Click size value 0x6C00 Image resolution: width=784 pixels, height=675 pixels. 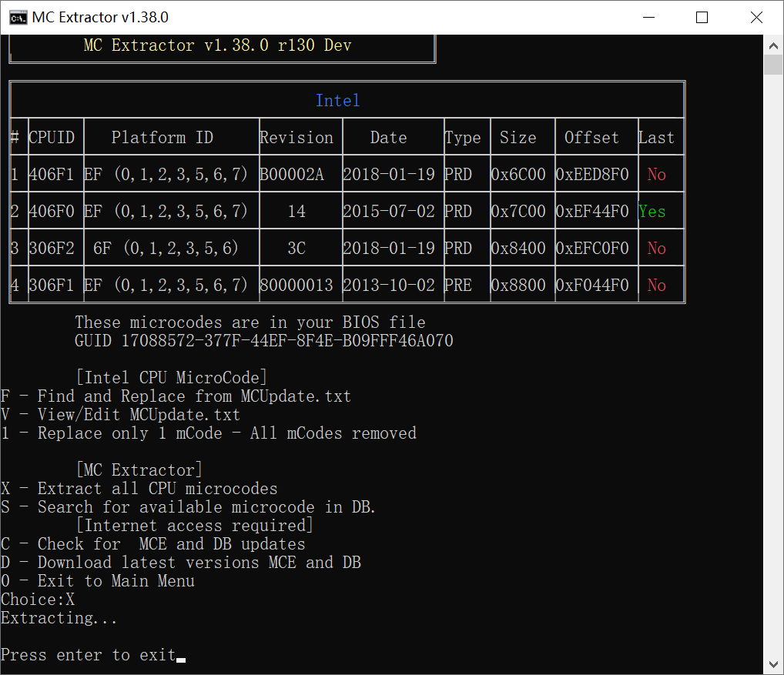[x=518, y=175]
